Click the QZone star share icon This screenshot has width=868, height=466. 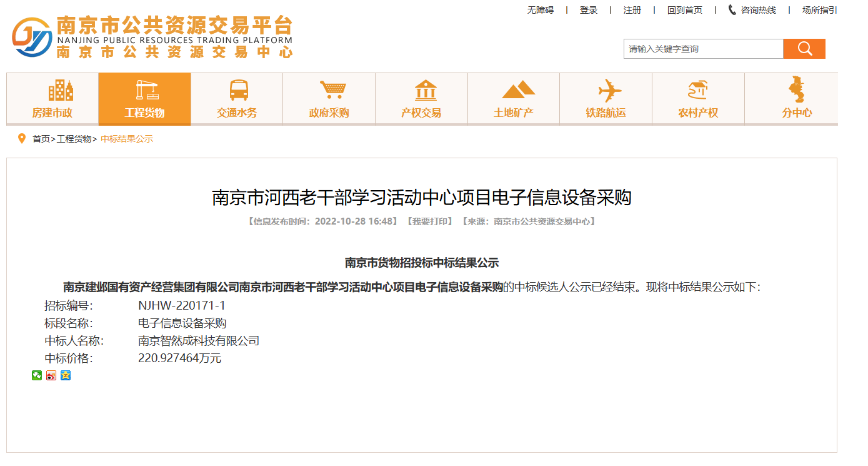[66, 375]
